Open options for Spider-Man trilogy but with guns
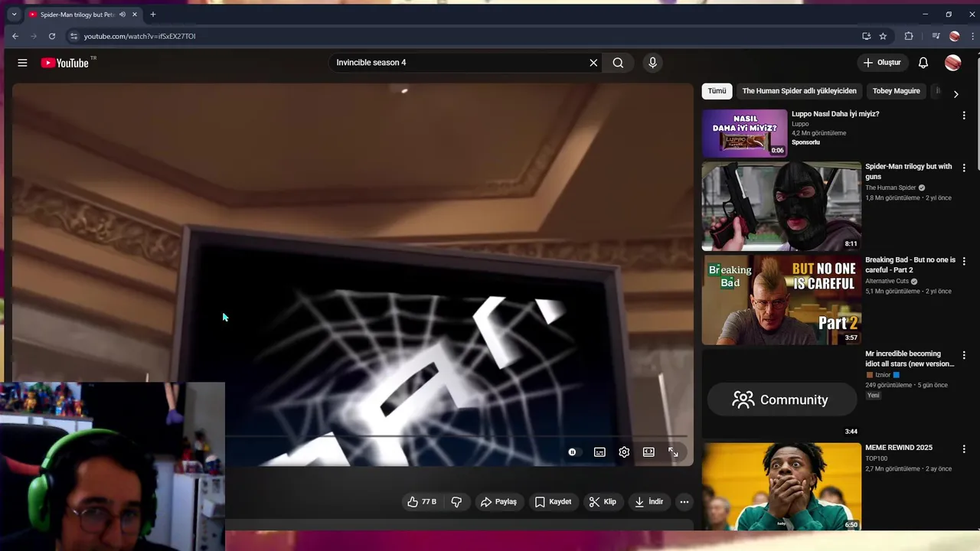The height and width of the screenshot is (551, 980). click(964, 168)
